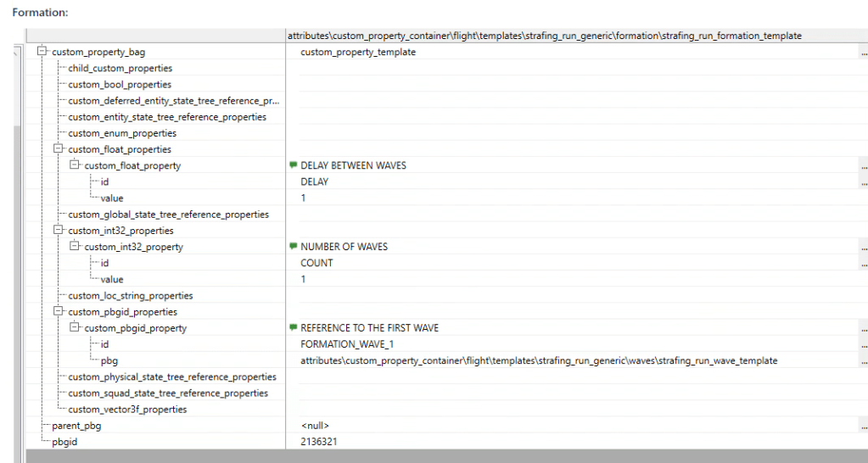Viewport: 868px width, 463px height.
Task: Open the ellipsis button on the FORMATION_WAVE_1 row
Action: click(864, 344)
